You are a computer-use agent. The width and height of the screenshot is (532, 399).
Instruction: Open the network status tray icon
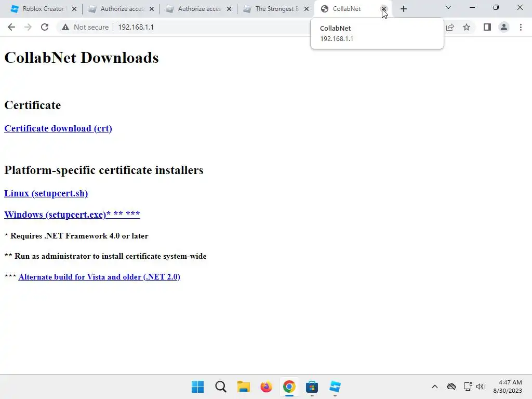tap(468, 387)
